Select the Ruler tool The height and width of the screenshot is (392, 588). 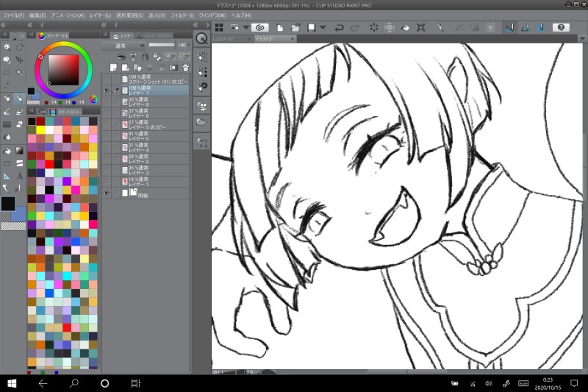pyautogui.click(x=7, y=176)
